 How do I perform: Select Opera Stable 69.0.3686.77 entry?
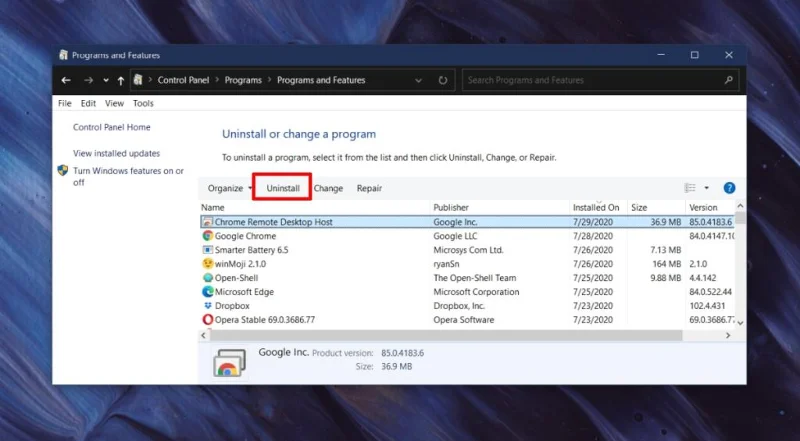point(265,320)
